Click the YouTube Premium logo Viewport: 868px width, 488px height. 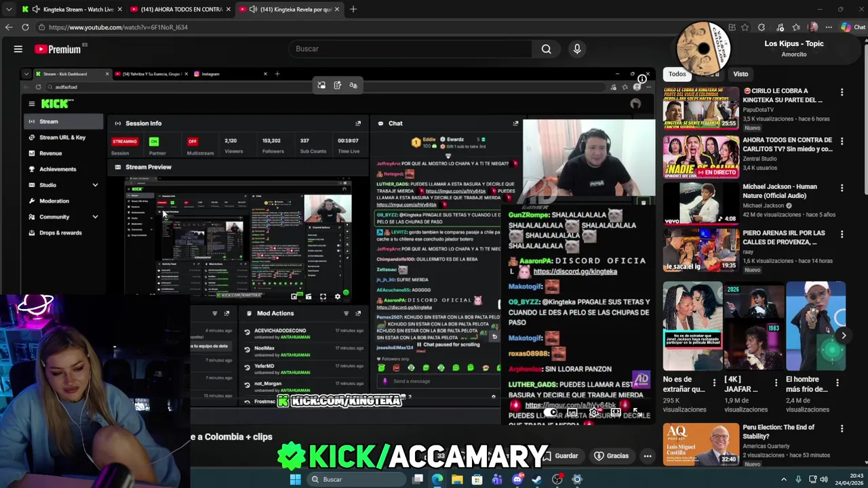coord(58,49)
